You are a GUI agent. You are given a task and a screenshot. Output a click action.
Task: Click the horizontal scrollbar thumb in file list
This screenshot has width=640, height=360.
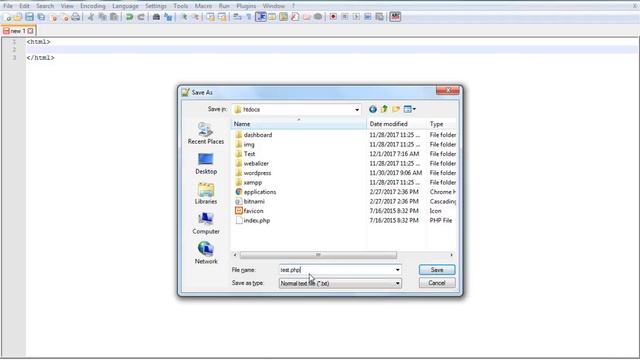pyautogui.click(x=318, y=255)
